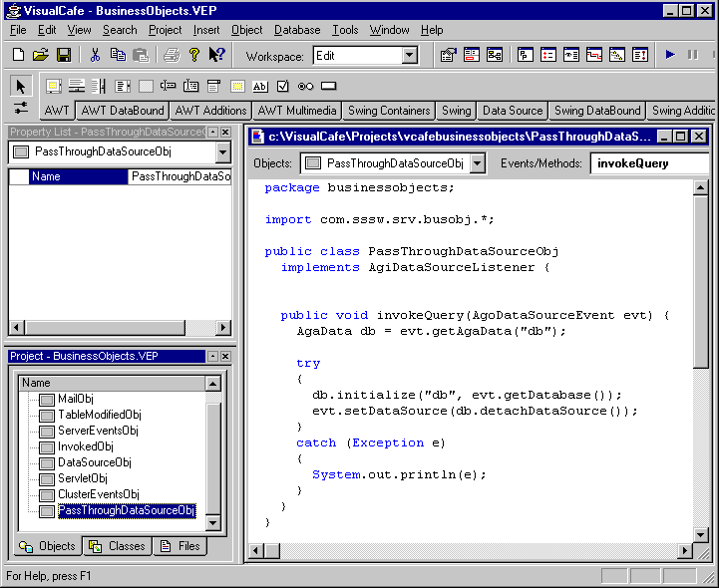Click the Pause execution button

pyautogui.click(x=693, y=55)
